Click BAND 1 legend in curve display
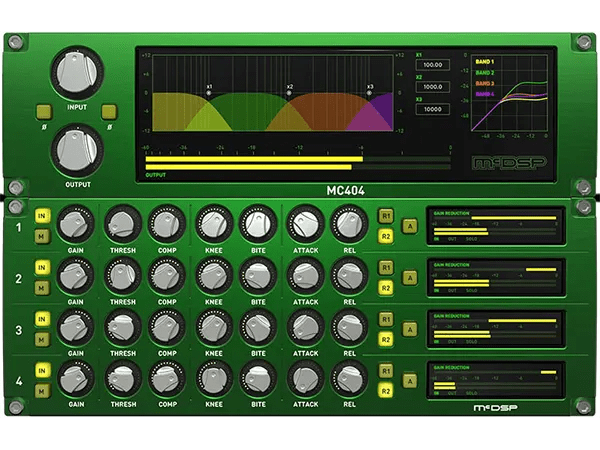Viewport: 600px width, 450px height. coord(484,62)
